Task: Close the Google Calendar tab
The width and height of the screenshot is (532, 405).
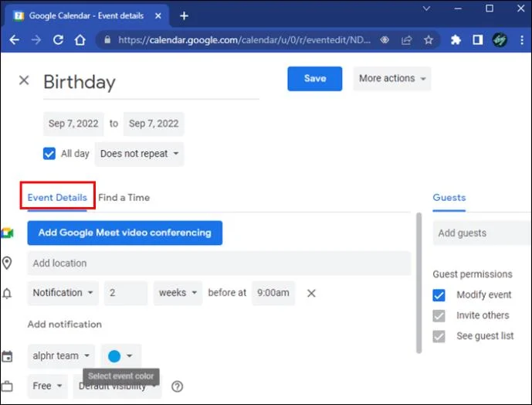Action: pos(158,15)
